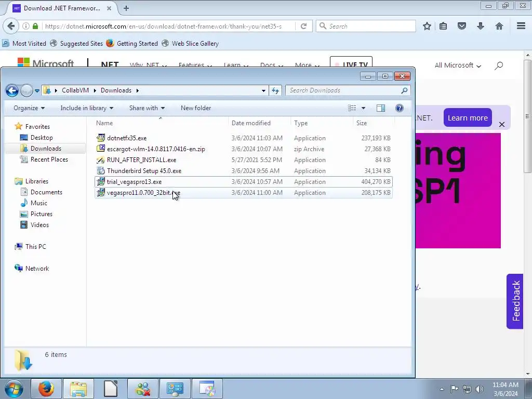The image size is (532, 399).
Task: Open the recent pages dropdown in Explorer
Action: coord(37,91)
